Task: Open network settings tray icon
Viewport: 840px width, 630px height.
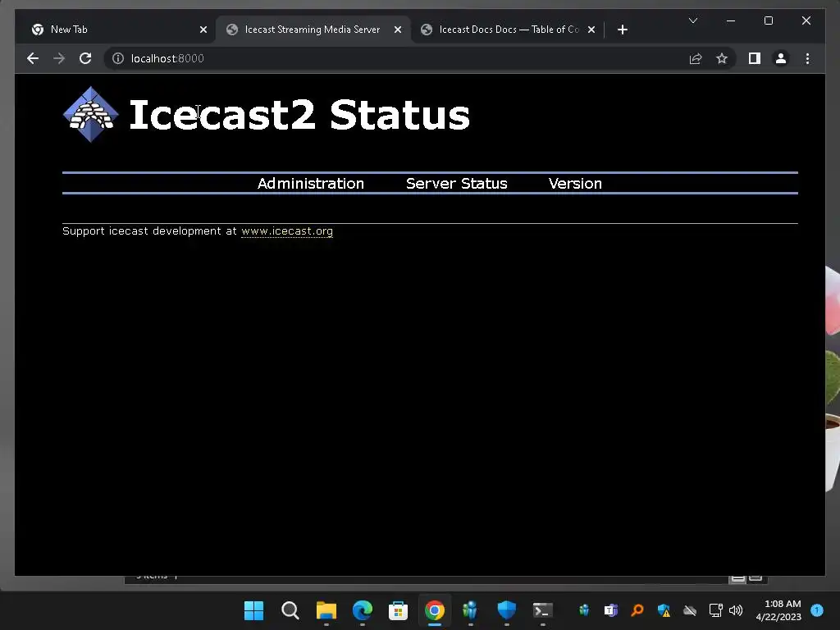Action: 715,610
